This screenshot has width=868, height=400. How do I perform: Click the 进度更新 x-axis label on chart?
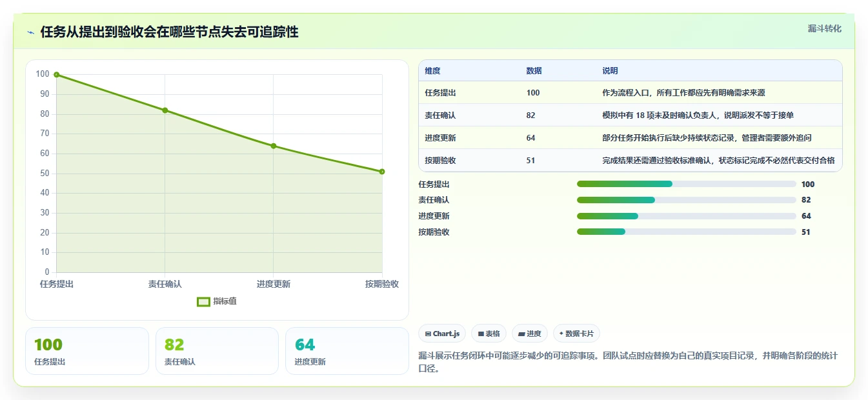tap(274, 285)
